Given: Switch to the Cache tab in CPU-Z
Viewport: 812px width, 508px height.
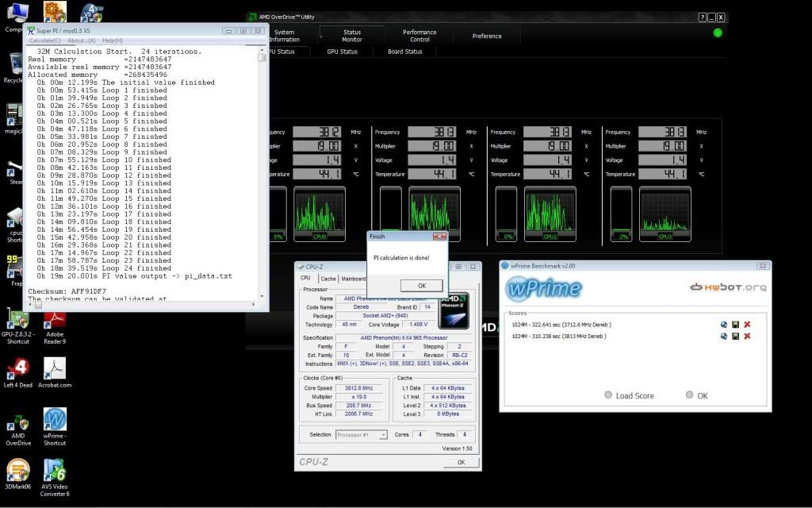Looking at the screenshot, I should click(327, 279).
